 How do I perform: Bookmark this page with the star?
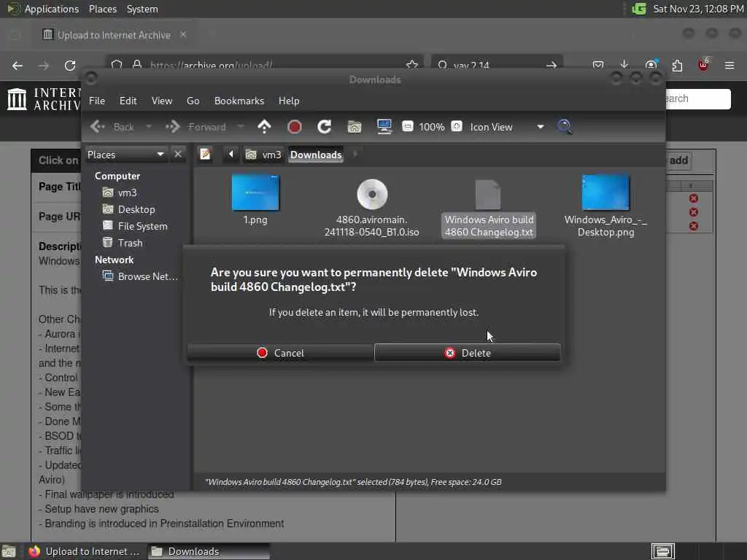[412, 65]
